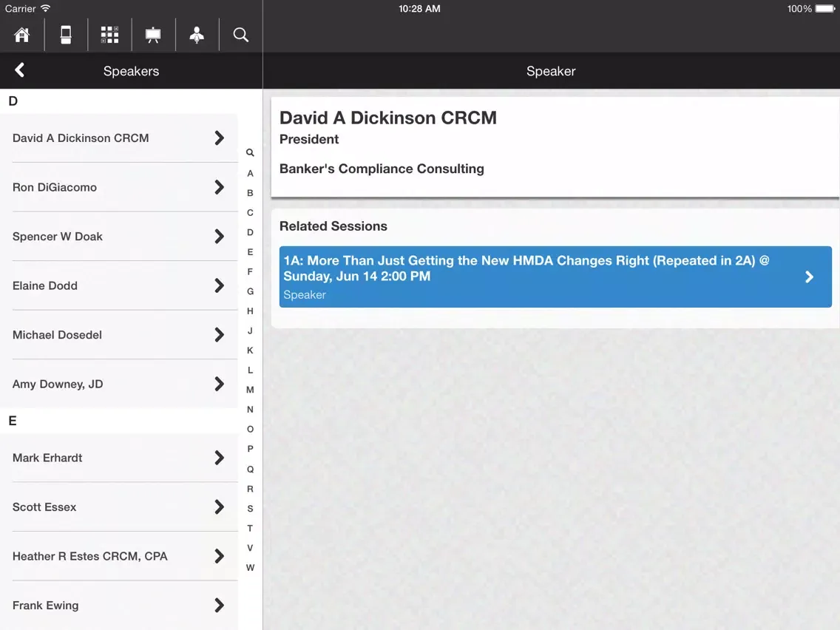This screenshot has width=840, height=630.
Task: Open chevron for Ron DiGiacomo
Action: (219, 187)
